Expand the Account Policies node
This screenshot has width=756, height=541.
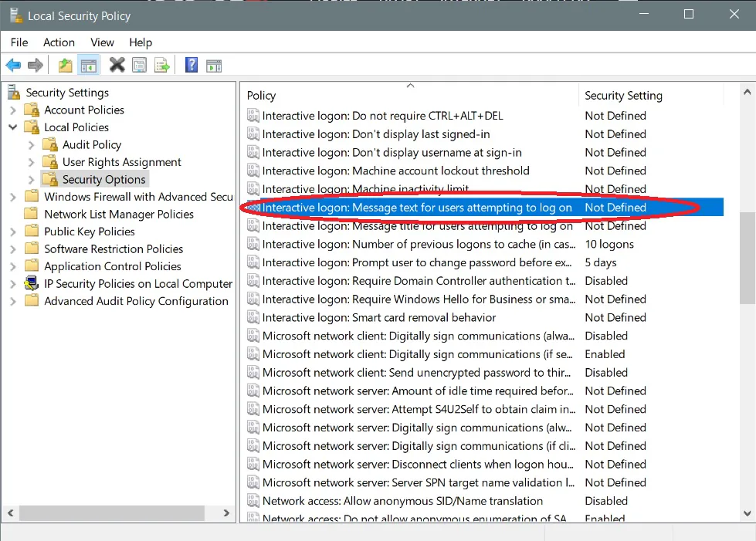13,110
